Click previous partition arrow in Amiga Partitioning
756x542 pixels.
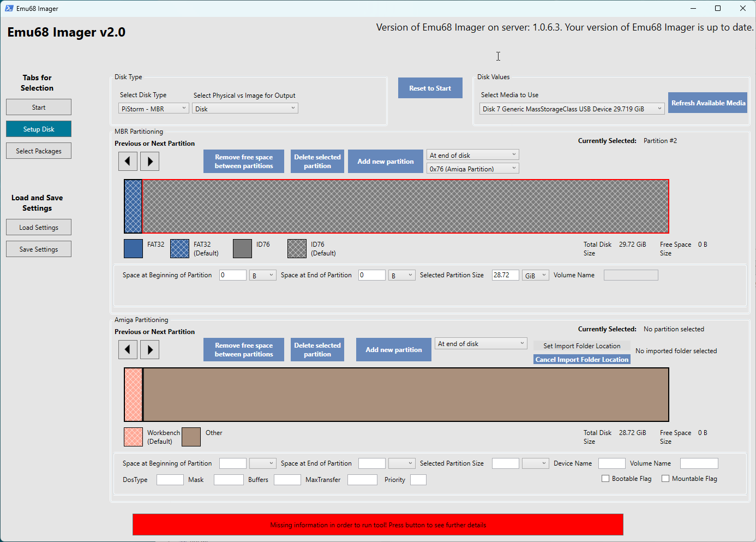coord(128,350)
